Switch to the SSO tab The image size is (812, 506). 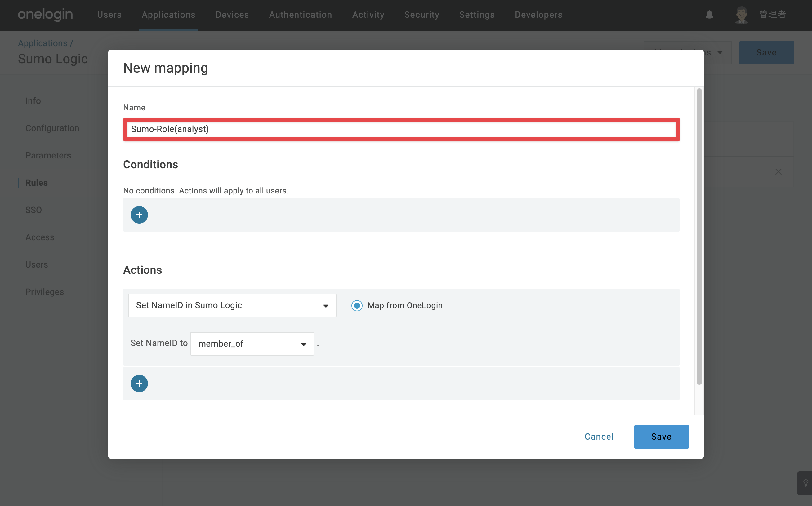coord(33,210)
